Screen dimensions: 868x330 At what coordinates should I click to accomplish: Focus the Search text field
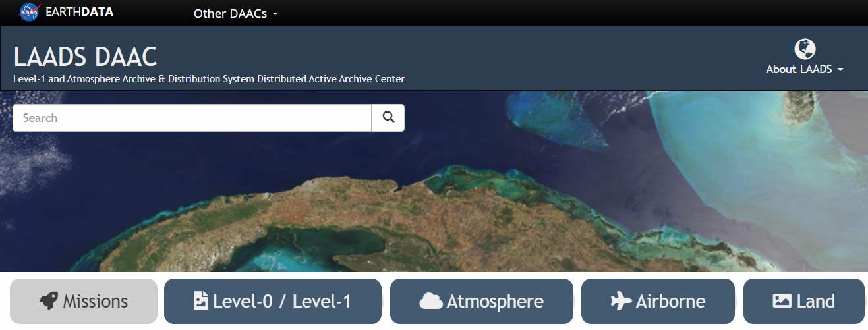(192, 118)
